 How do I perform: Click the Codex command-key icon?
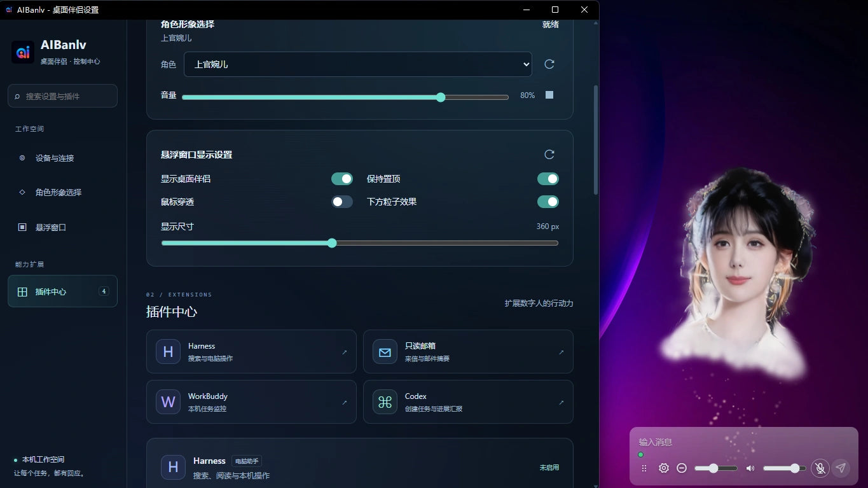[385, 402]
